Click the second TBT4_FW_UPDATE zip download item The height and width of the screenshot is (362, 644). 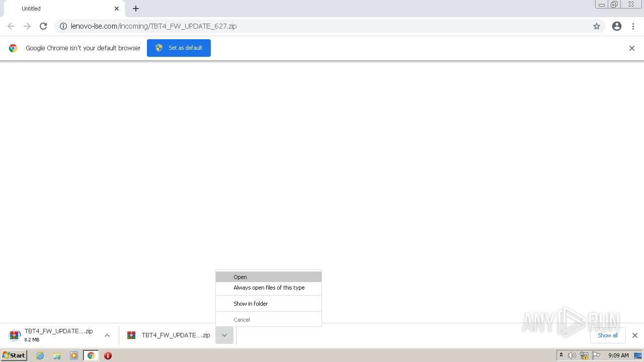tap(169, 335)
